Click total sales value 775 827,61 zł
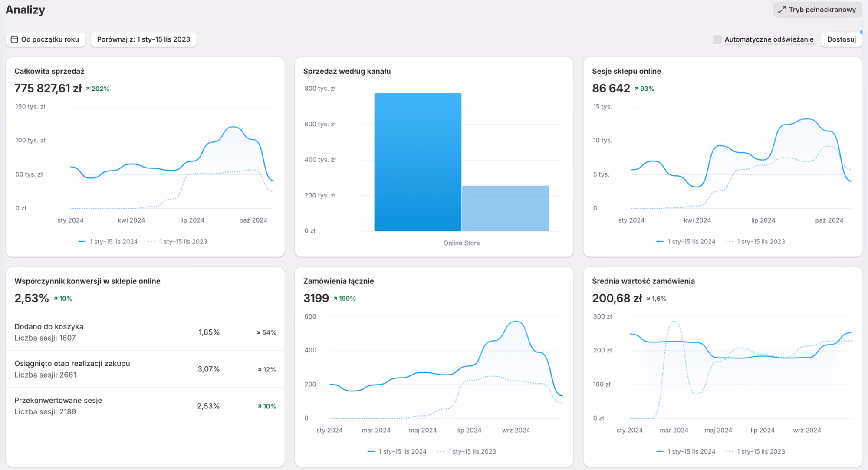 click(48, 89)
